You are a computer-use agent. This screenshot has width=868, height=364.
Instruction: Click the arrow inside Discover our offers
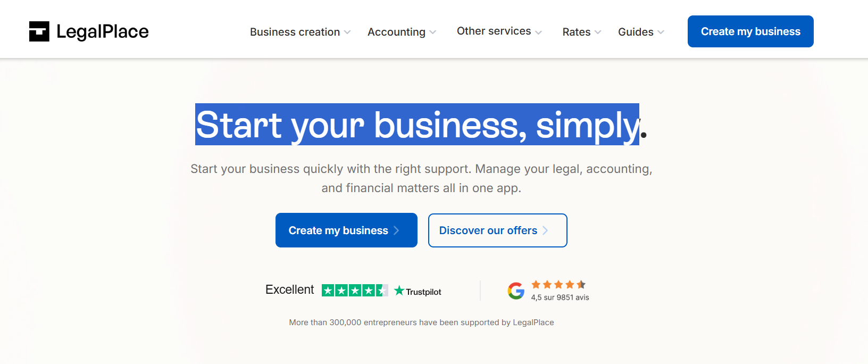coord(545,230)
